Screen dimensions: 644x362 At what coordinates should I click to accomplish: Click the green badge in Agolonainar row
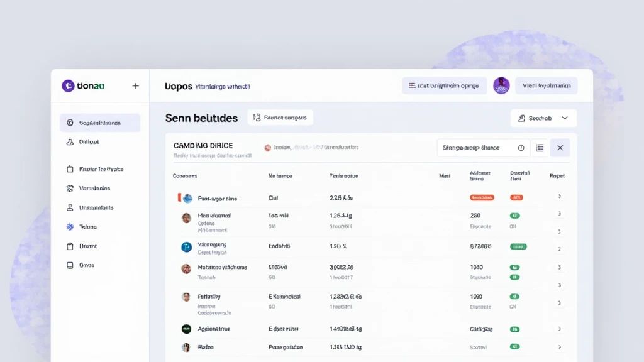click(514, 329)
